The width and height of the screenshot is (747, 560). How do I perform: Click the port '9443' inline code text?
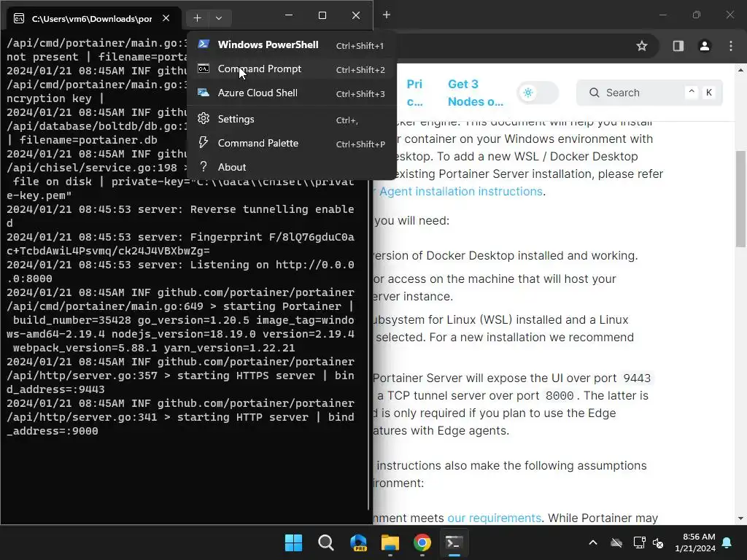pyautogui.click(x=636, y=378)
